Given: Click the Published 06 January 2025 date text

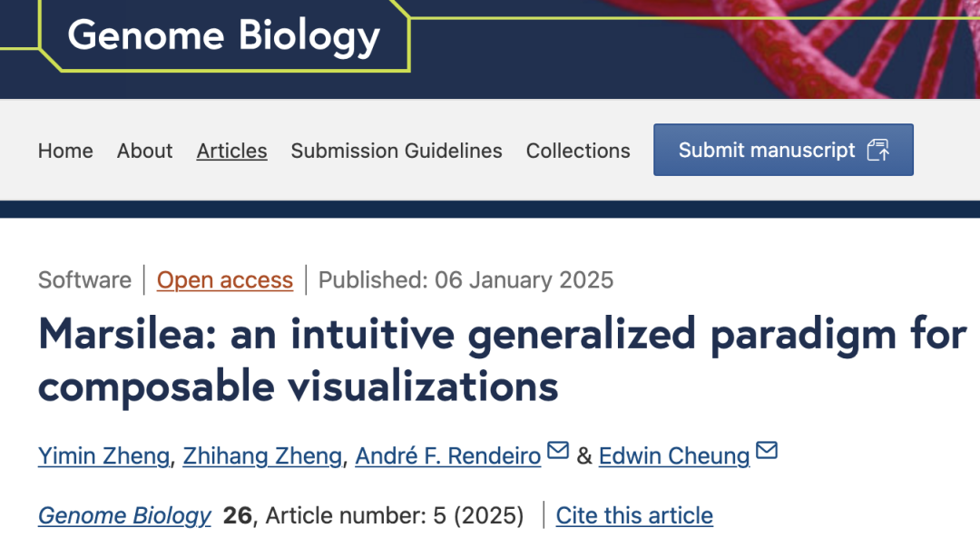Looking at the screenshot, I should [465, 280].
